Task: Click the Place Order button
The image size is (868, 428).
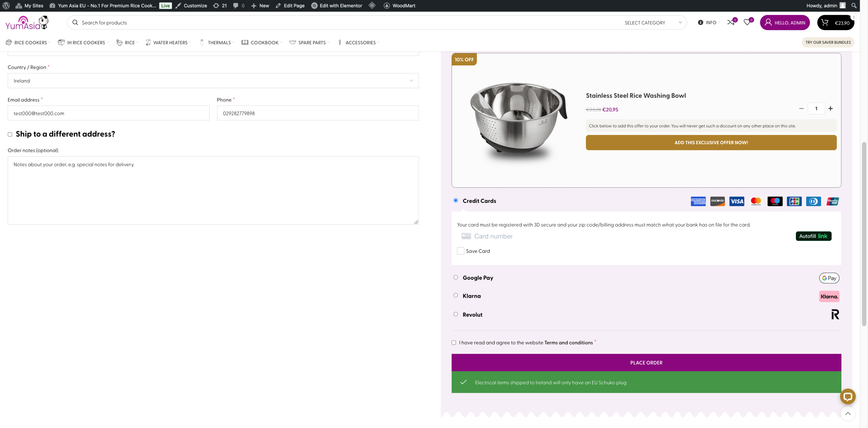Action: coord(646,363)
